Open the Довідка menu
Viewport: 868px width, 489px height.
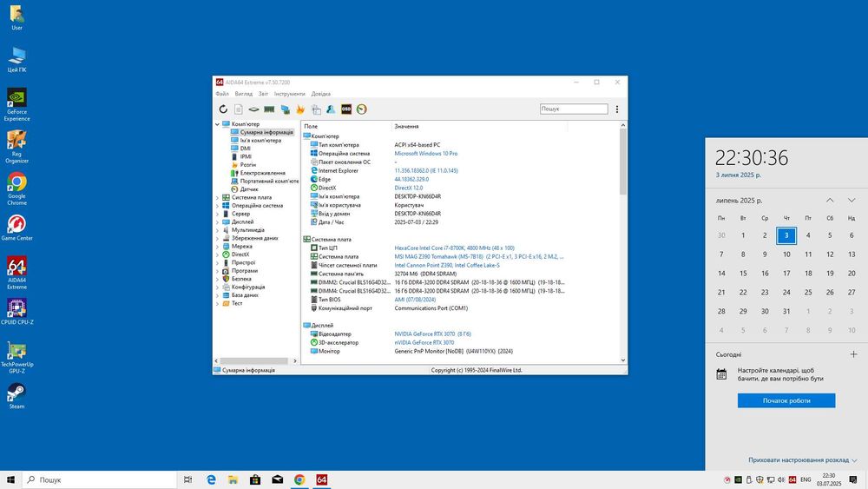click(320, 94)
